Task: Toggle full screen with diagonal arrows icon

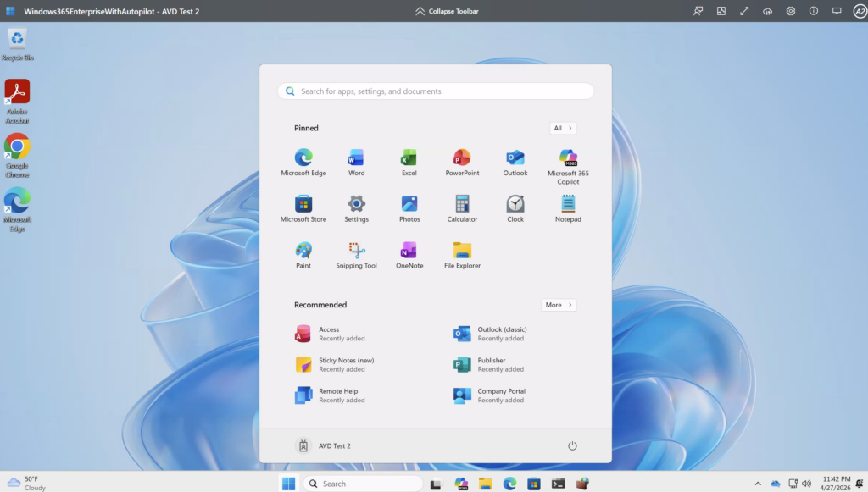Action: point(744,11)
